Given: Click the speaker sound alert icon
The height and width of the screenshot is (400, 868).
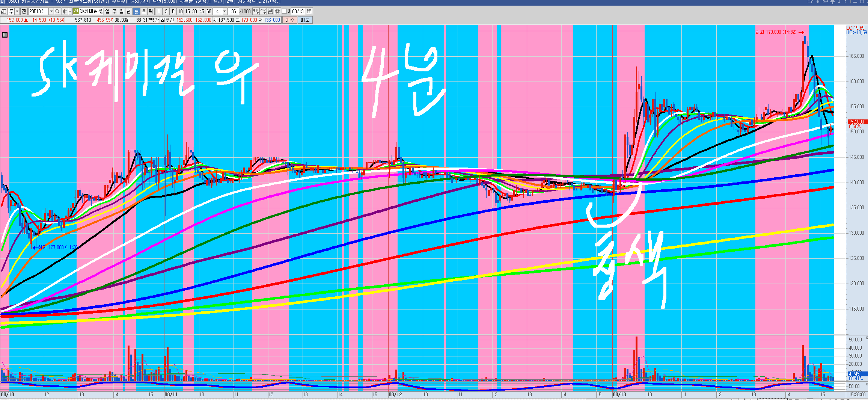Looking at the screenshot, I should [65, 11].
